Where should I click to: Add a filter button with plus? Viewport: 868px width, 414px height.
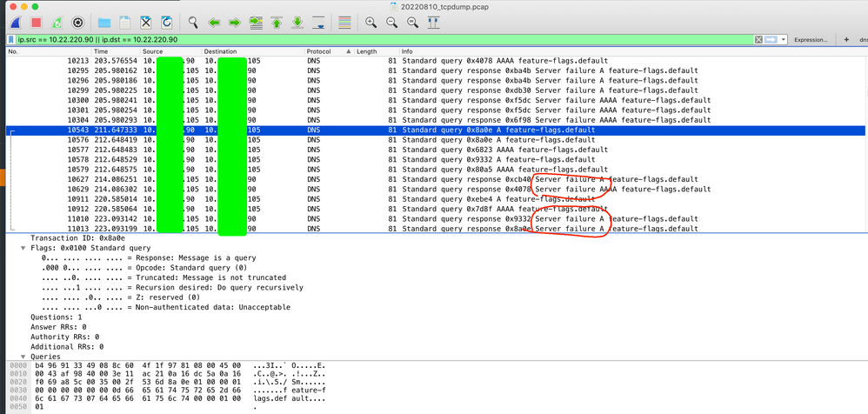846,40
